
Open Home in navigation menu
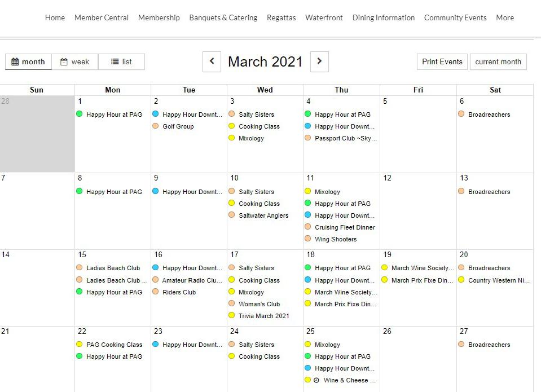[x=55, y=17]
